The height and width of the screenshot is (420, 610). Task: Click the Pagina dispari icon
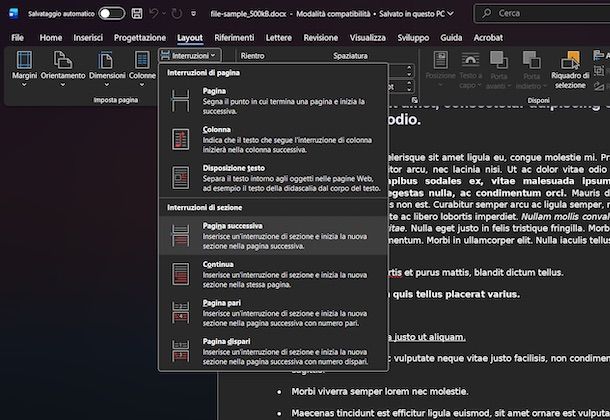[181, 351]
